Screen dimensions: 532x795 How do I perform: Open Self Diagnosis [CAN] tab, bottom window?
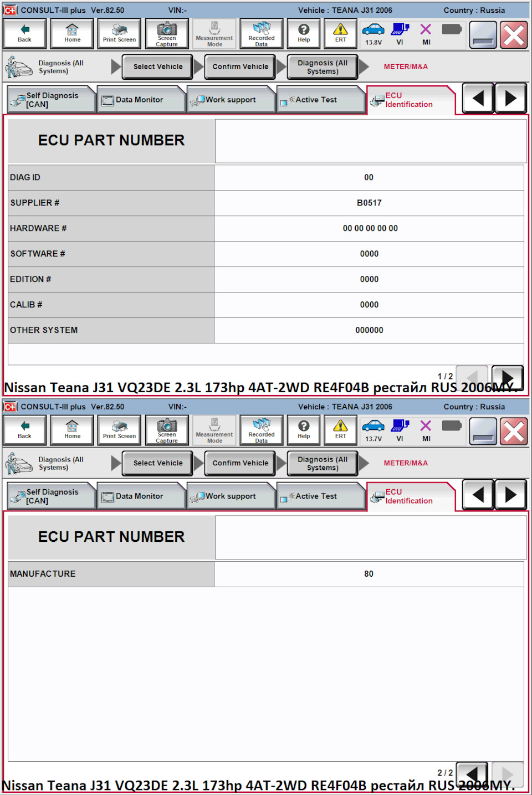click(52, 496)
